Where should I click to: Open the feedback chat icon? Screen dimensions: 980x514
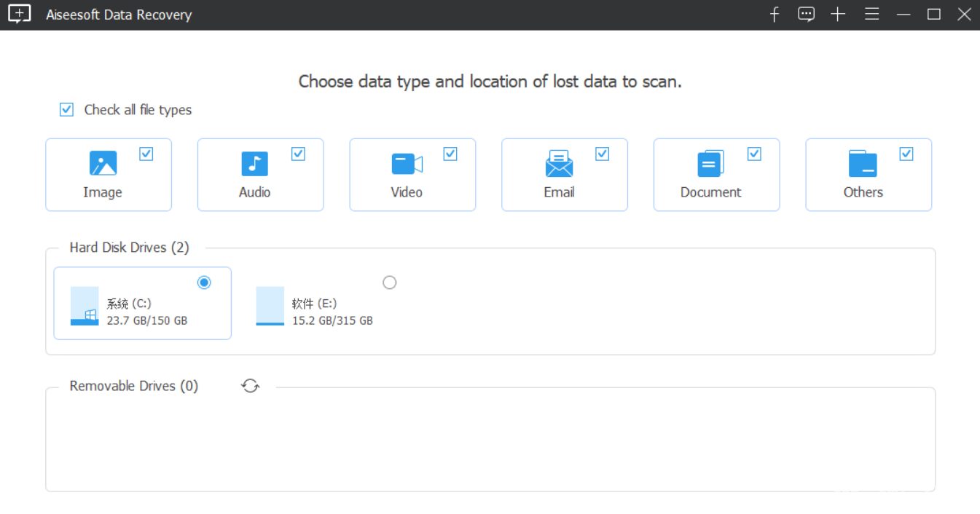[806, 15]
